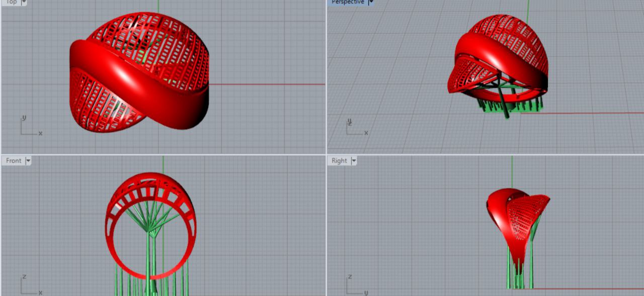Click the vertical divider between Front and Right viewports

pos(327,226)
